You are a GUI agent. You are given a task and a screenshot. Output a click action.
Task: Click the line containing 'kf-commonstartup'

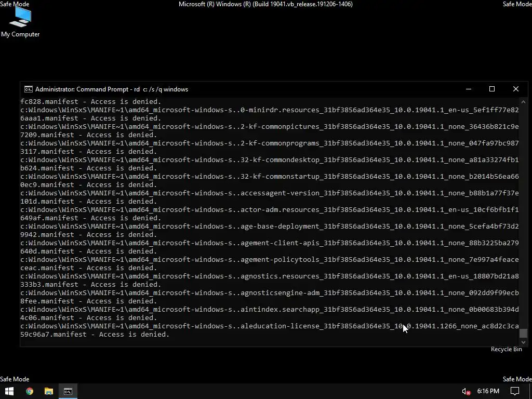point(270,177)
